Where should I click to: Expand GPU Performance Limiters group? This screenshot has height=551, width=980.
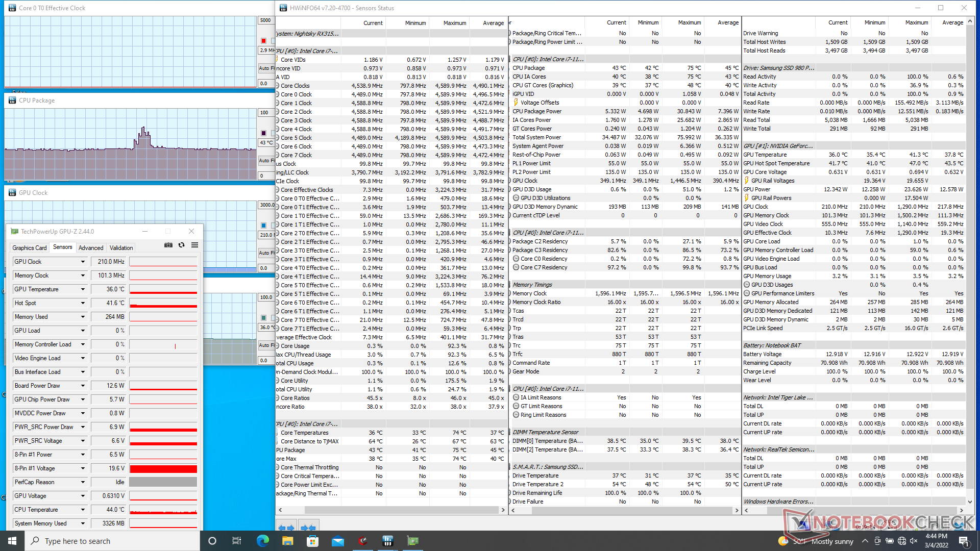click(x=747, y=293)
